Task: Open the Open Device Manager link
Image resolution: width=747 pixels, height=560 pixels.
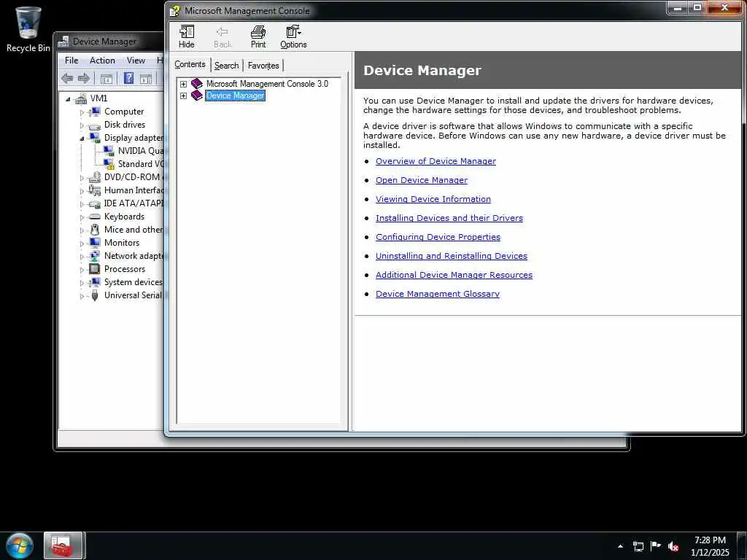Action: click(x=421, y=180)
